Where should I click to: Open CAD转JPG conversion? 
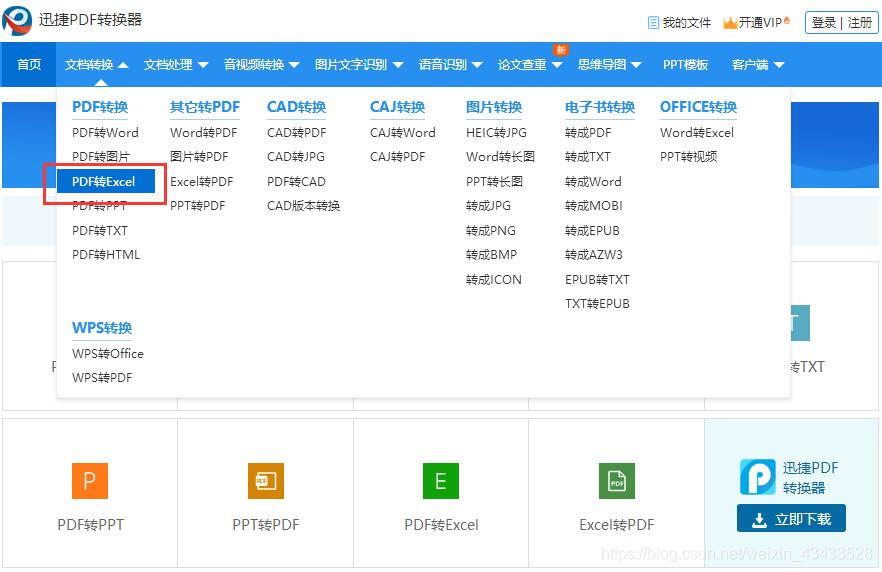pyautogui.click(x=296, y=157)
